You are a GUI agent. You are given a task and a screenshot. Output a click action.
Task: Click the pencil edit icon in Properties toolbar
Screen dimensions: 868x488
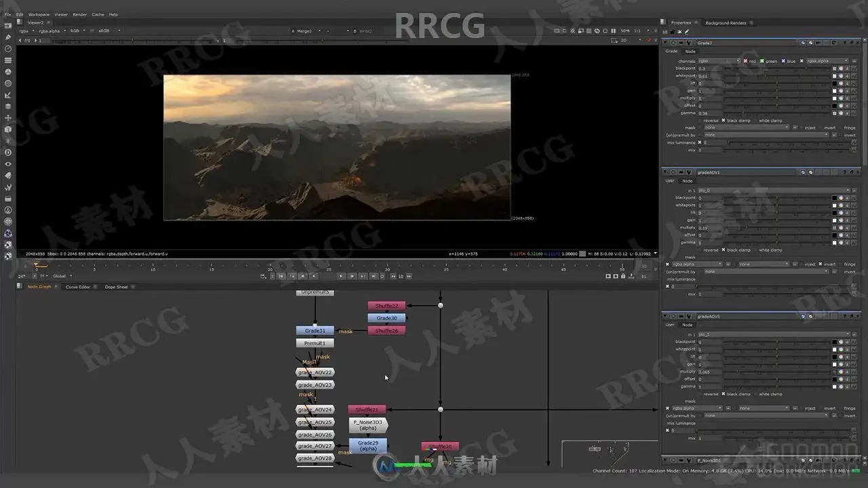(687, 32)
